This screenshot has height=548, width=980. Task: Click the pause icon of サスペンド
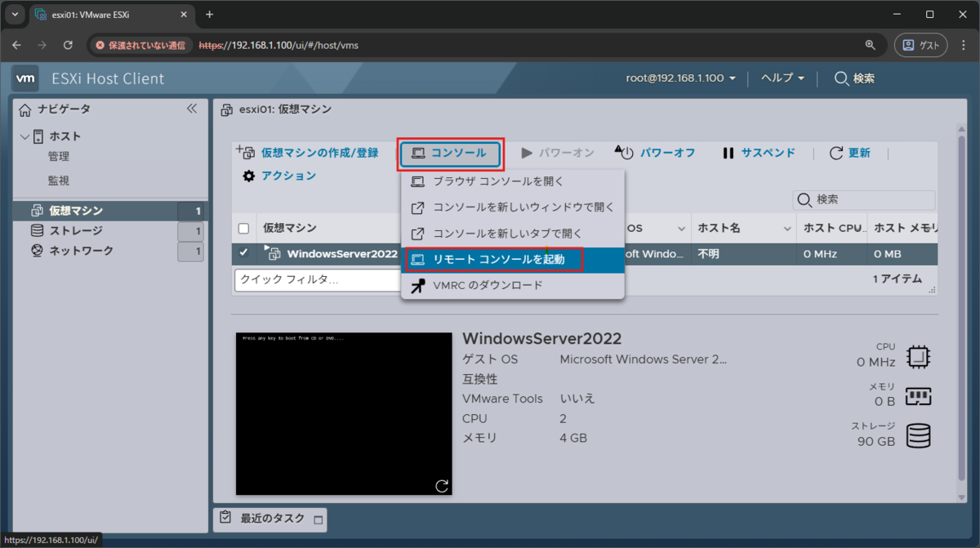pos(728,153)
